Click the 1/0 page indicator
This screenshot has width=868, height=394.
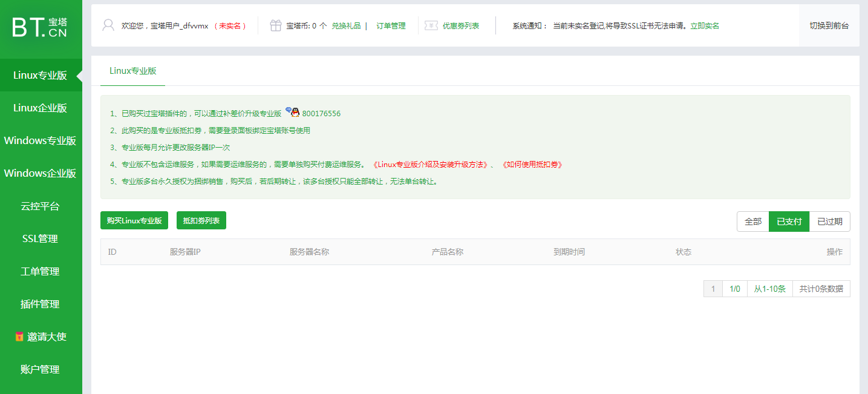coord(735,289)
